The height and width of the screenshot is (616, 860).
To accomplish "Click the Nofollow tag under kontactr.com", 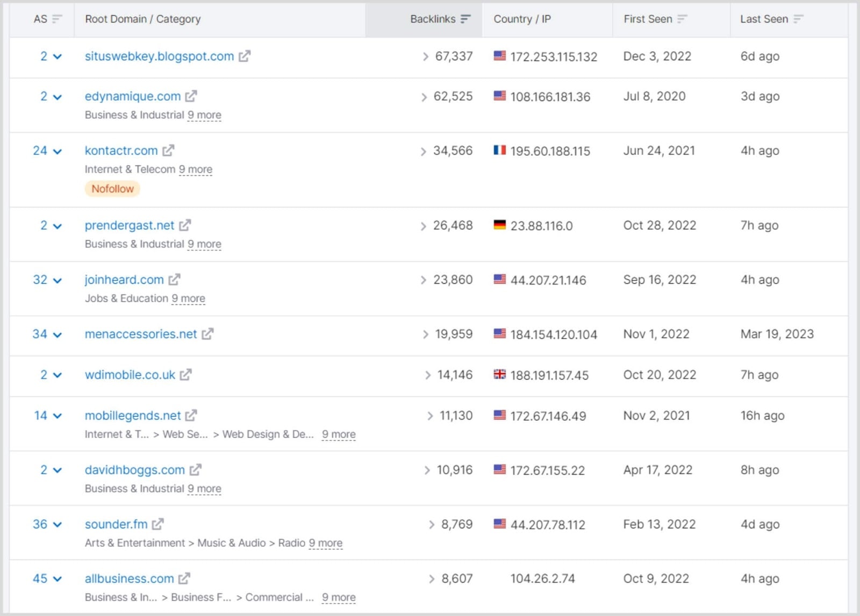I will [x=112, y=189].
